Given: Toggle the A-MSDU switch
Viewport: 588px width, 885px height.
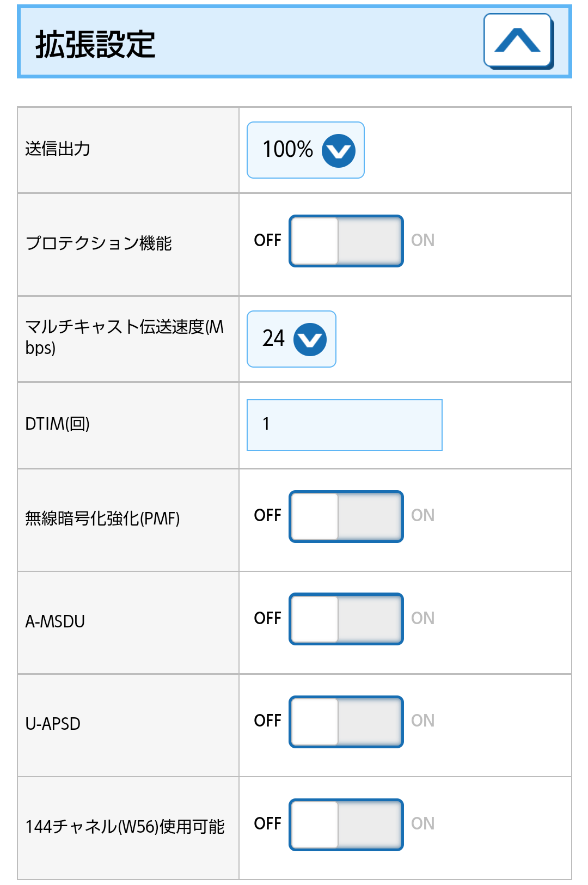Looking at the screenshot, I should tap(346, 619).
